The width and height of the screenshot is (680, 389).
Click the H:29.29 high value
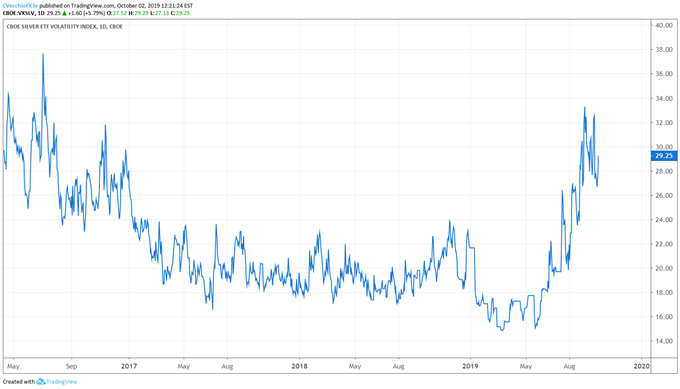[x=138, y=13]
